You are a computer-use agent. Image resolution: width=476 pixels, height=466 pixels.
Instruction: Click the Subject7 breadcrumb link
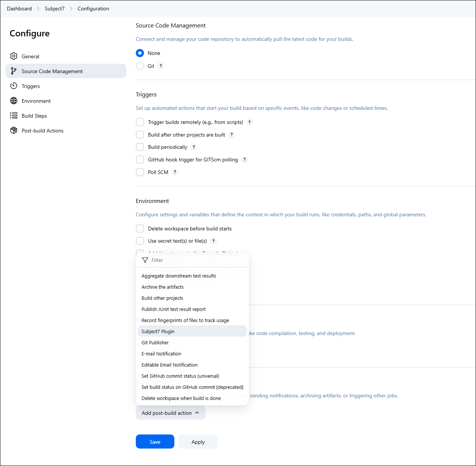click(55, 9)
